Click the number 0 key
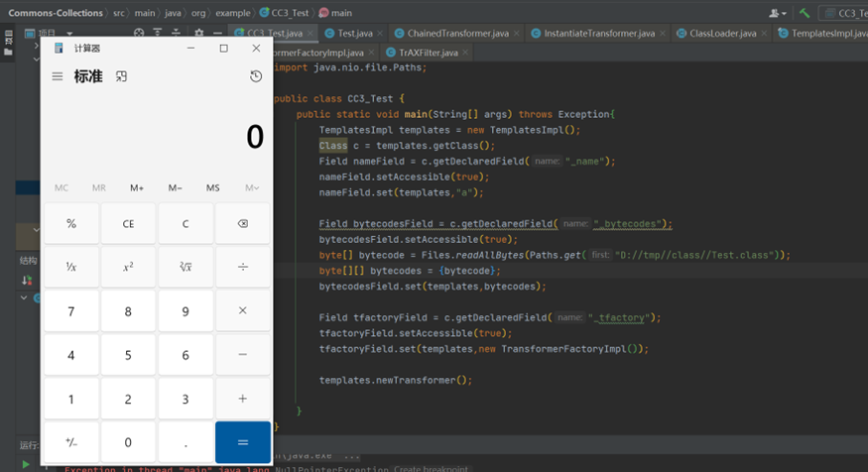 click(128, 442)
